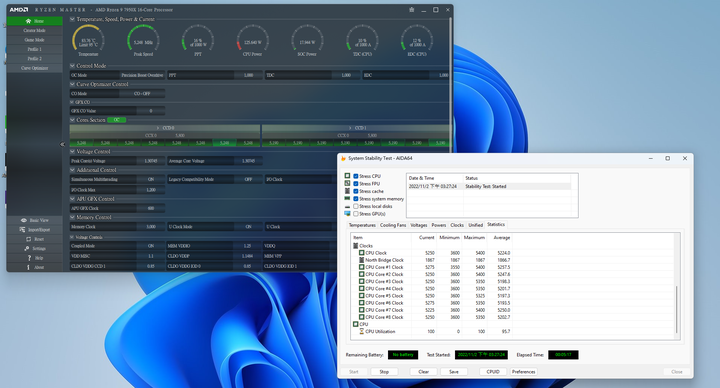This screenshot has width=720, height=388.
Task: Collapse the GFX CO section
Action: [73, 102]
